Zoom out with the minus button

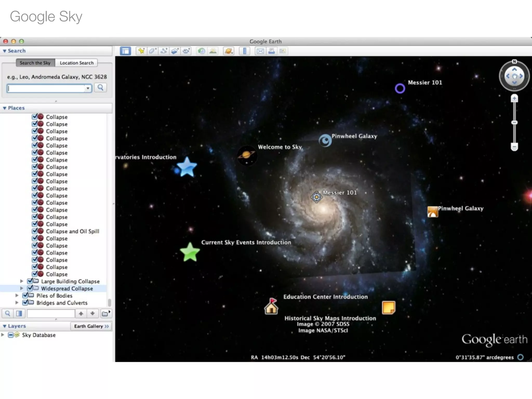coord(514,147)
